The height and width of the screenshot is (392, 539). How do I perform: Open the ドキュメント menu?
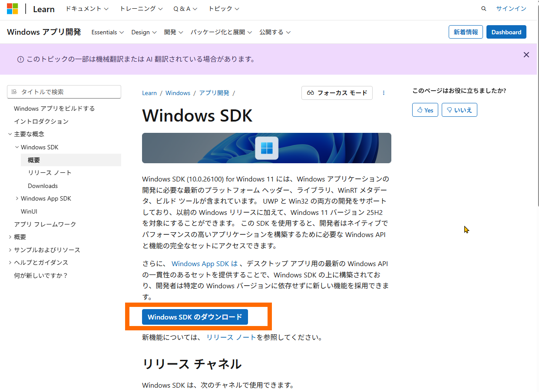[86, 8]
